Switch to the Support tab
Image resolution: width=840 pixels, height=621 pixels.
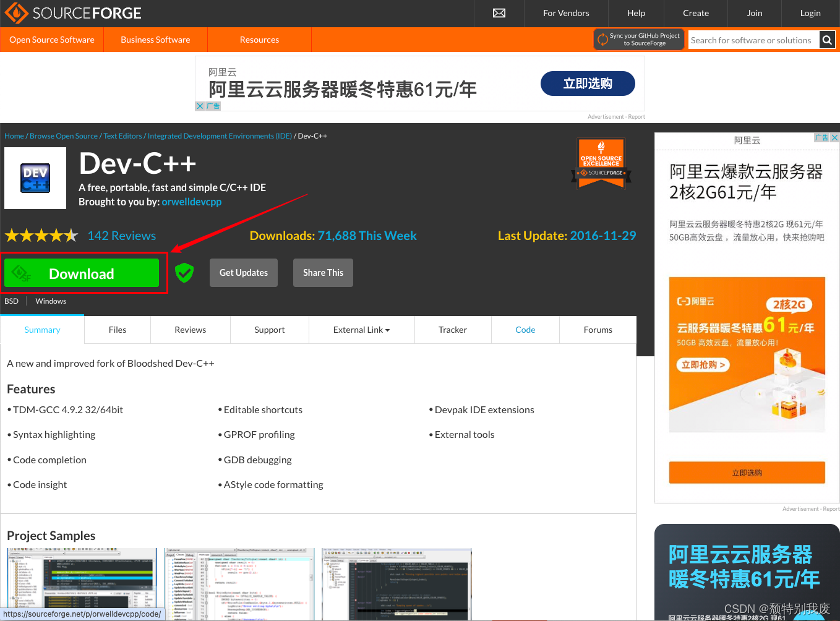[270, 330]
